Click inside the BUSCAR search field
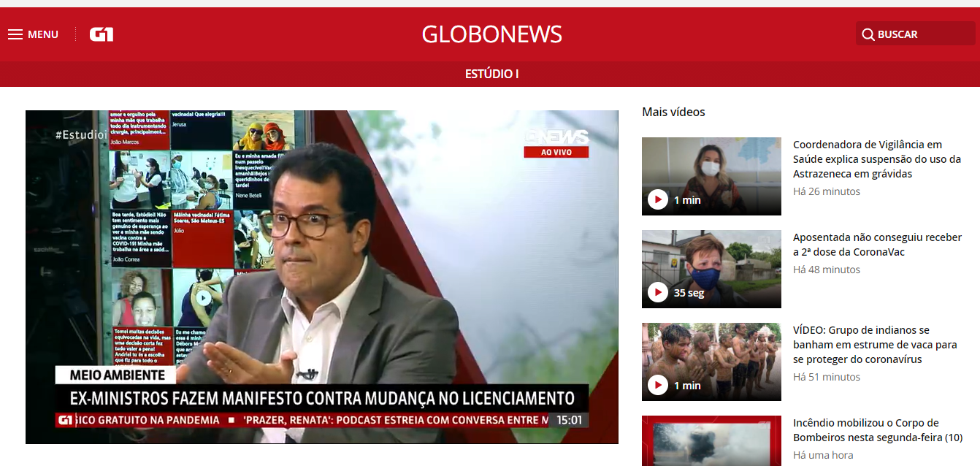Screen dimensions: 980x466 [x=915, y=34]
